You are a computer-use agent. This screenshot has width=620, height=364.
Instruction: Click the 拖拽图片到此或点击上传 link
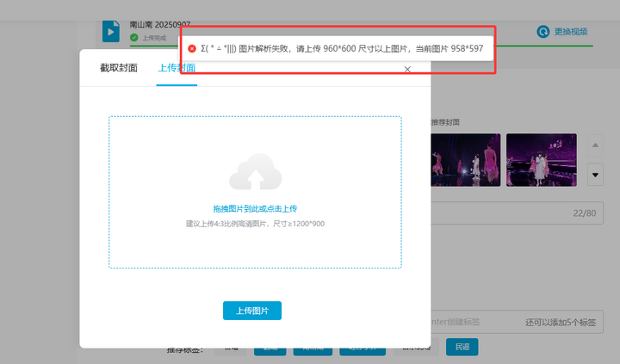point(255,209)
